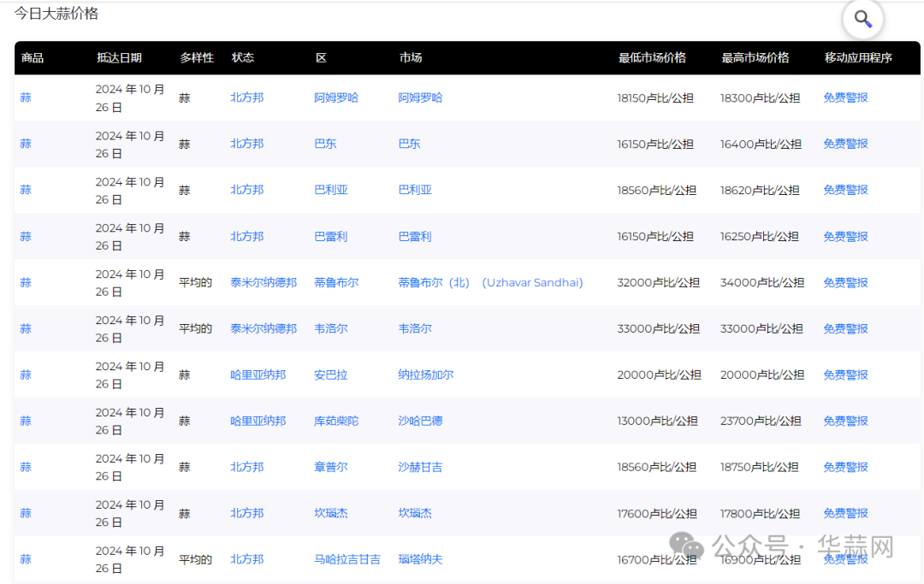The width and height of the screenshot is (924, 584).
Task: Open 巴利亚 market link
Action: click(415, 190)
